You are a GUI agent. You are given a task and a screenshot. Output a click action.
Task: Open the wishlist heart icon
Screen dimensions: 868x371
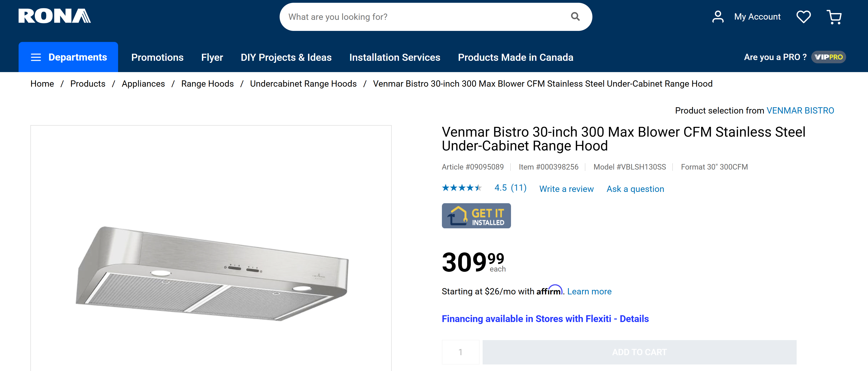pos(804,17)
